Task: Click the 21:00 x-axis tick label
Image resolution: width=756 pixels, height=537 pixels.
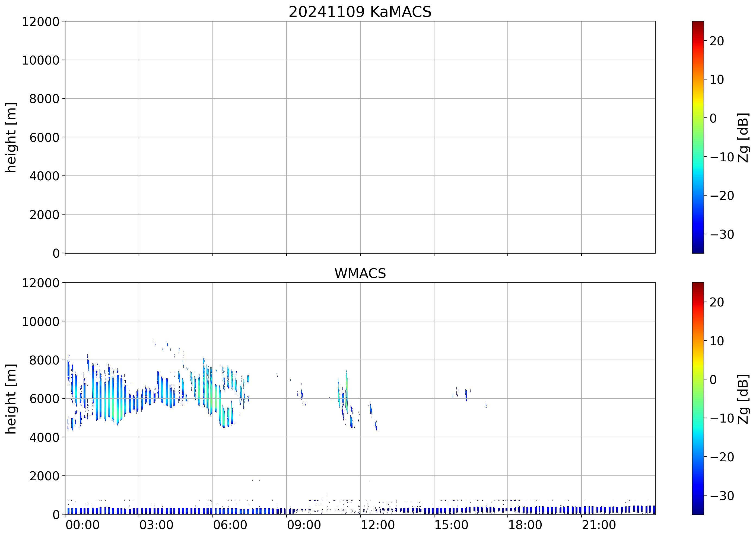Action: tap(599, 525)
